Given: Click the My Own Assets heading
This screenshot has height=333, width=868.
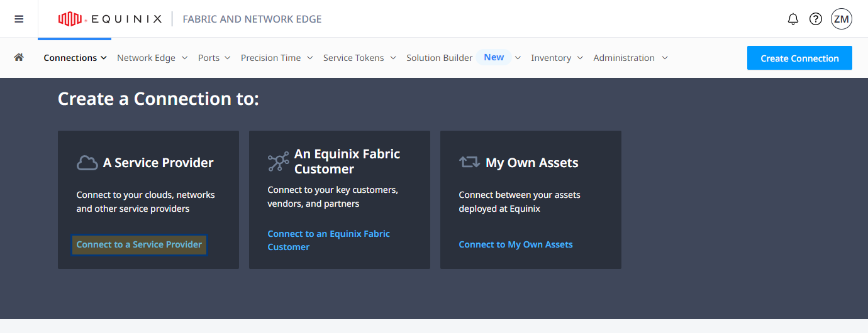Looking at the screenshot, I should (x=531, y=163).
